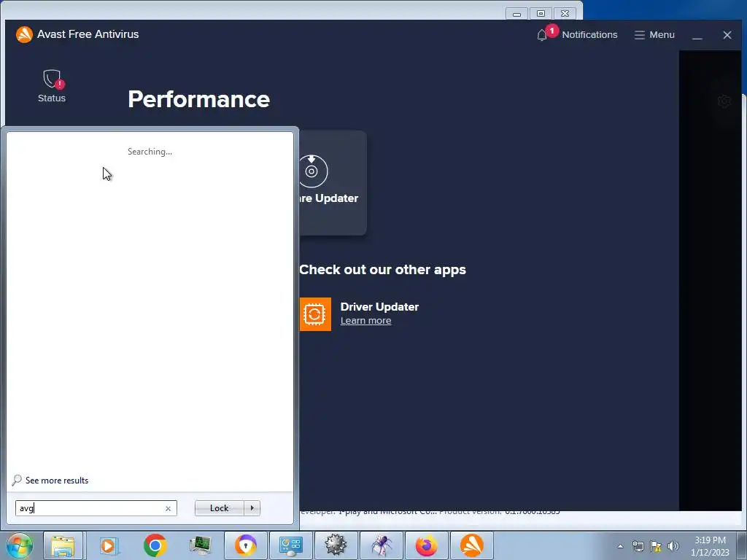This screenshot has width=747, height=560.
Task: Open the system monitor taskbar icon
Action: pyautogui.click(x=200, y=545)
